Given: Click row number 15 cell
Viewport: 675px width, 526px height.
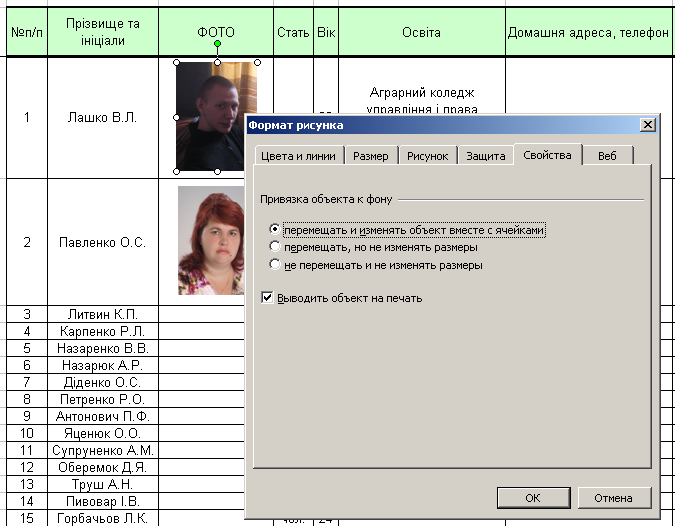Looking at the screenshot, I should pyautogui.click(x=27, y=518).
